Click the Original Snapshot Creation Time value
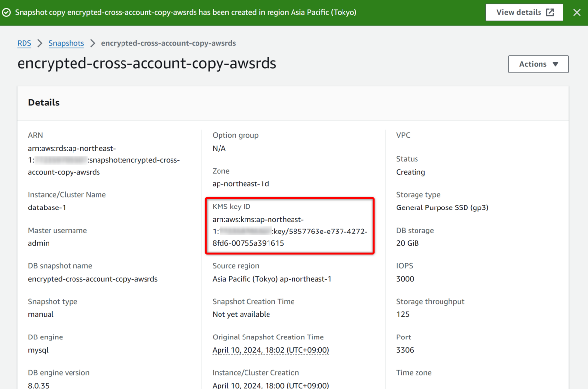 click(270, 350)
